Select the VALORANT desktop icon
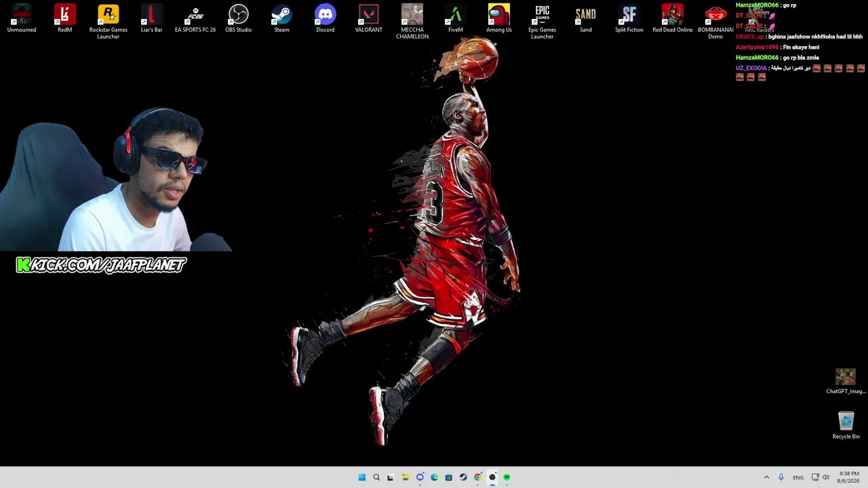Viewport: 868px width, 488px height. pyautogui.click(x=369, y=19)
